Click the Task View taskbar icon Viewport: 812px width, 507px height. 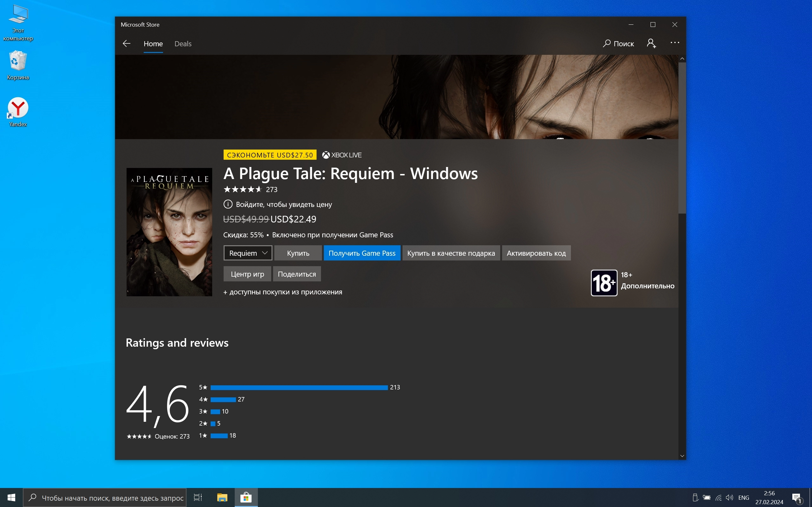click(198, 497)
